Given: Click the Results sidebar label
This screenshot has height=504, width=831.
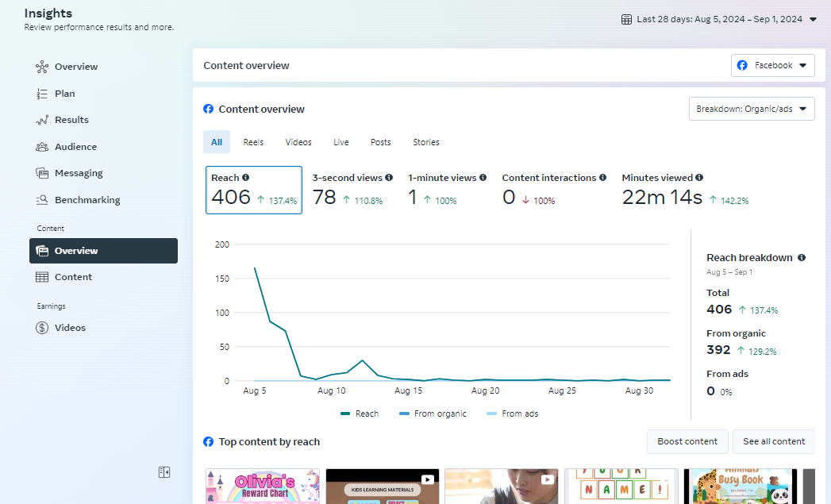Looking at the screenshot, I should [71, 121].
